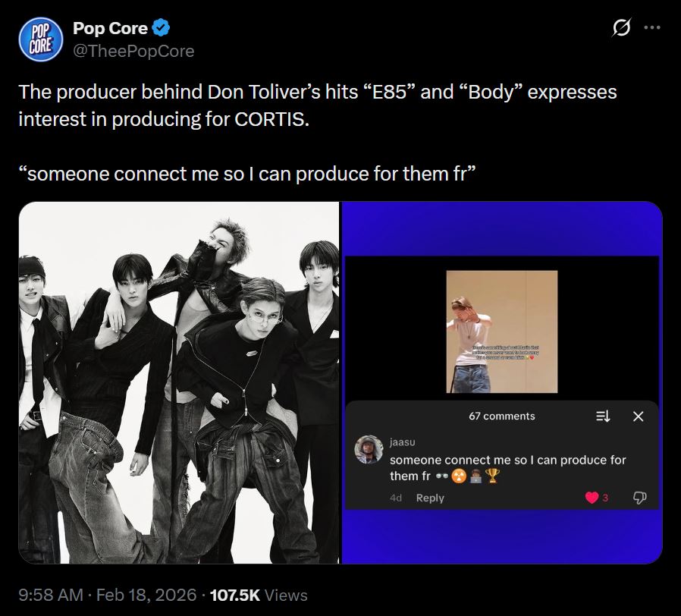This screenshot has height=616, width=681.
Task: Open the tweet's more options menu
Action: 651,29
